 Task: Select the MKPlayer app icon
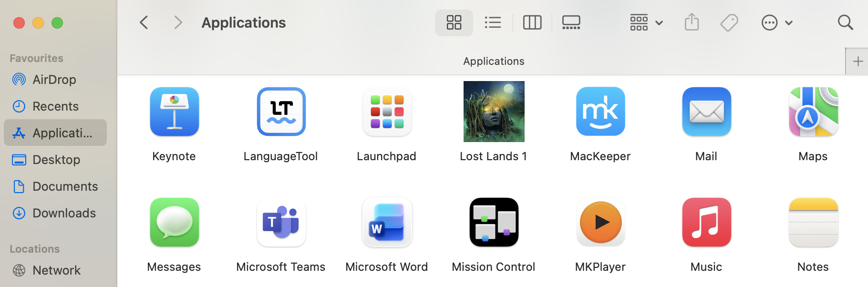coord(600,222)
